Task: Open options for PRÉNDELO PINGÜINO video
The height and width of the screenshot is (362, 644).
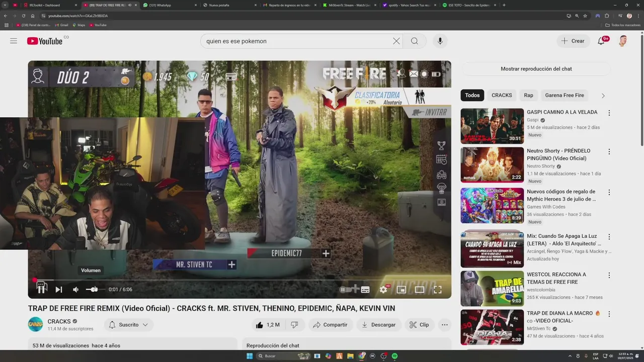Action: click(609, 151)
